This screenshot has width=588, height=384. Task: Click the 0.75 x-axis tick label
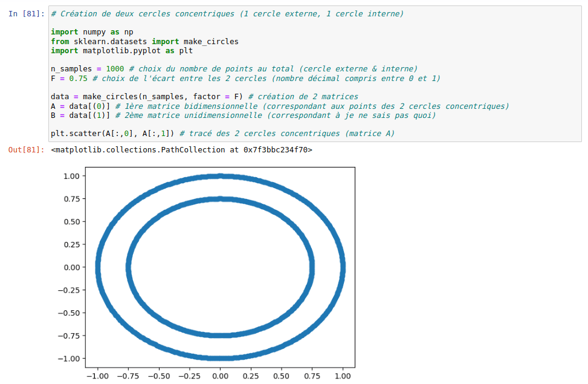[312, 376]
